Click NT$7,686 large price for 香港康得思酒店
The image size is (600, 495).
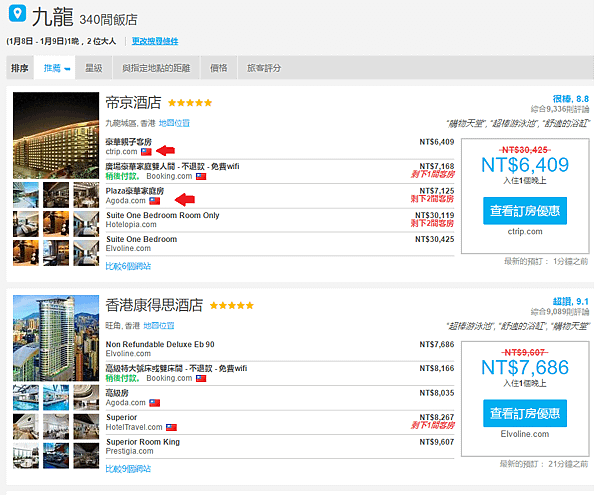[525, 368]
